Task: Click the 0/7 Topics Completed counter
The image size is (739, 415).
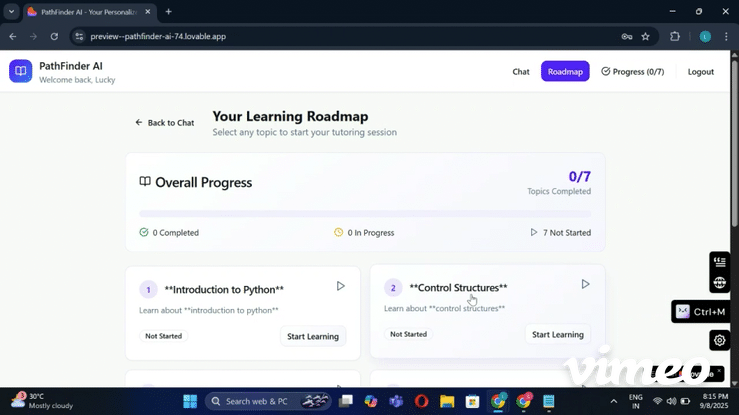Action: pyautogui.click(x=559, y=182)
